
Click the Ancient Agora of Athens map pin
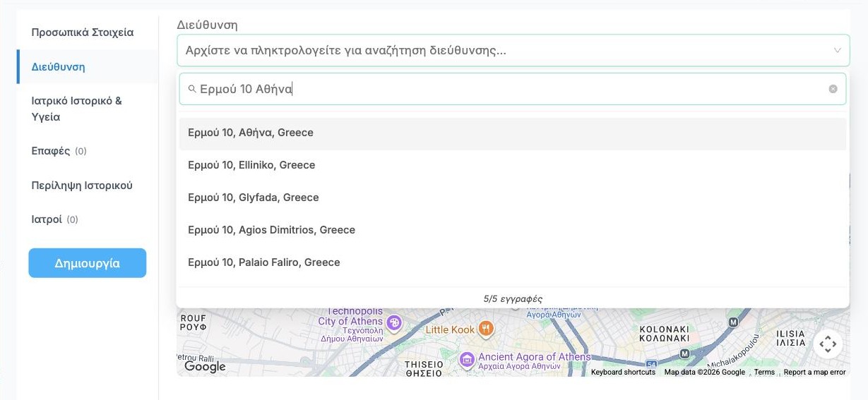[467, 360]
